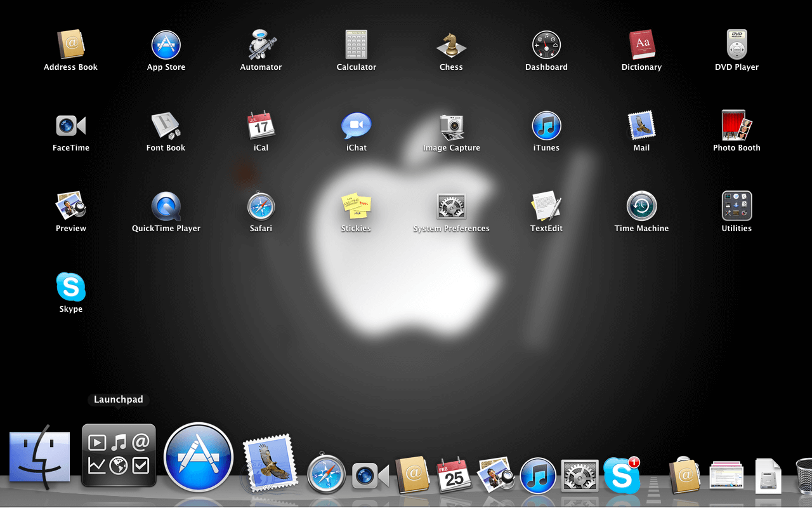Open the Dashboard app
This screenshot has width=812, height=508.
click(546, 45)
